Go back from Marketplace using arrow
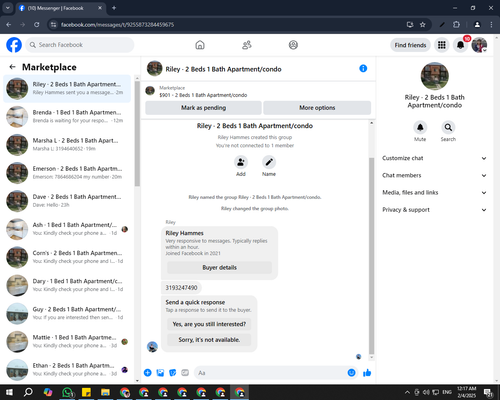The image size is (500, 400). [12, 67]
